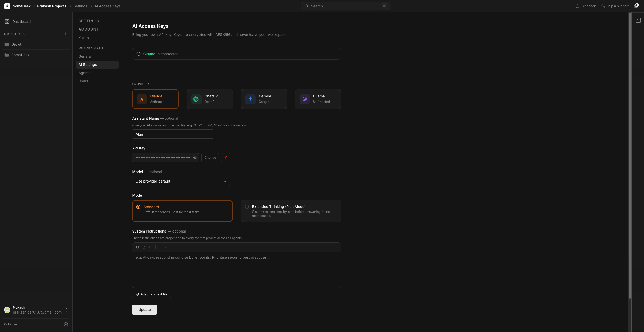Select the Standard mode radio button
The image size is (644, 332).
(x=138, y=207)
